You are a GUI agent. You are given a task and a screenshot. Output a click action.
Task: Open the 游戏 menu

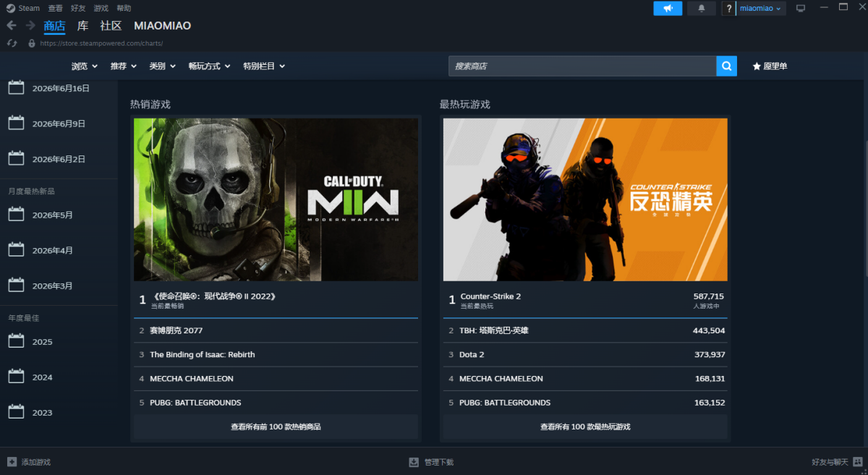click(x=101, y=8)
